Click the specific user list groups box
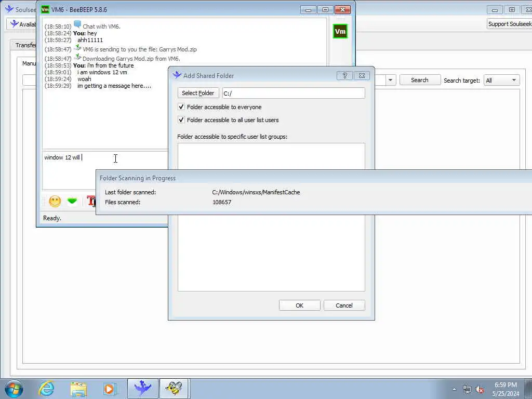The image size is (532, 399). pyautogui.click(x=271, y=217)
